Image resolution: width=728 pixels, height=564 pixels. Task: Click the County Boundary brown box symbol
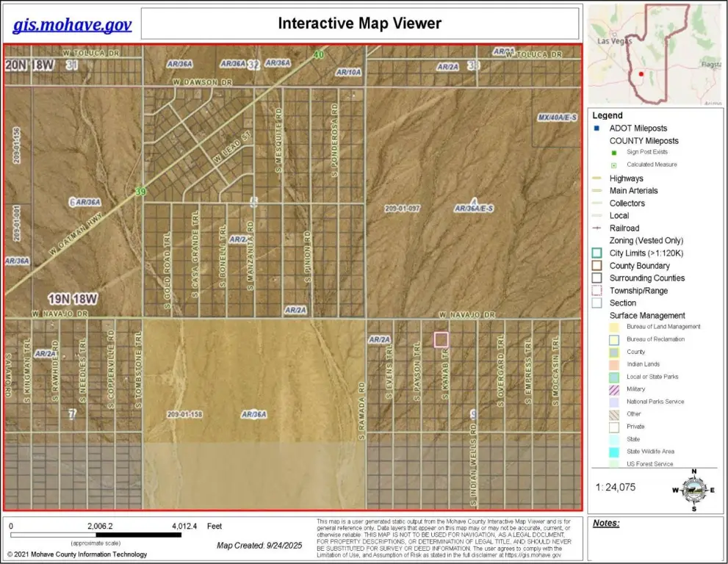pyautogui.click(x=597, y=266)
